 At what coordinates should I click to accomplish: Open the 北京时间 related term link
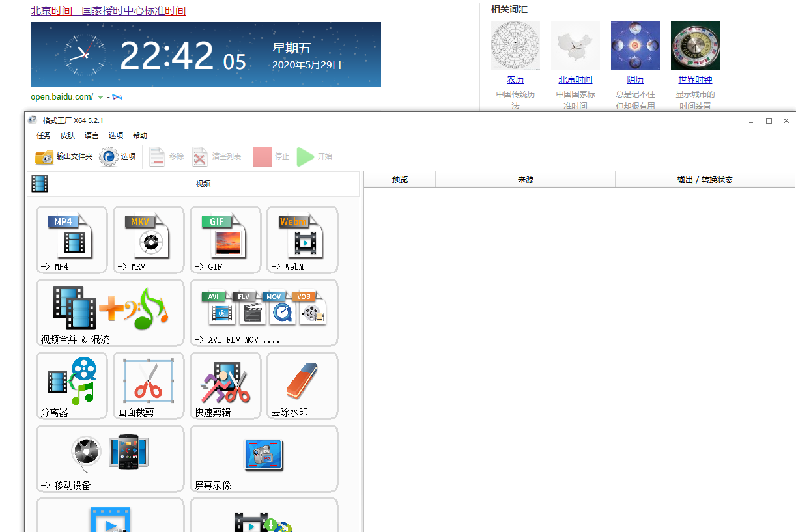coord(575,79)
